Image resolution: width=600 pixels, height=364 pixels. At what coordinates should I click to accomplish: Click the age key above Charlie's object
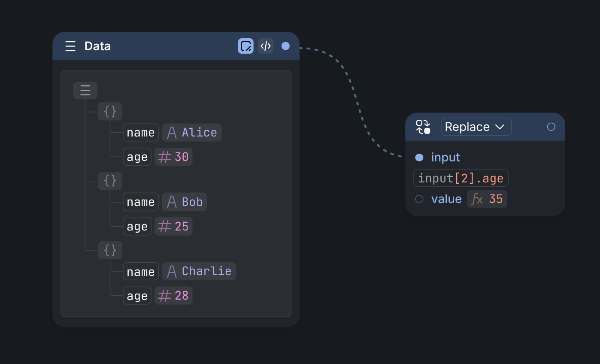(137, 227)
